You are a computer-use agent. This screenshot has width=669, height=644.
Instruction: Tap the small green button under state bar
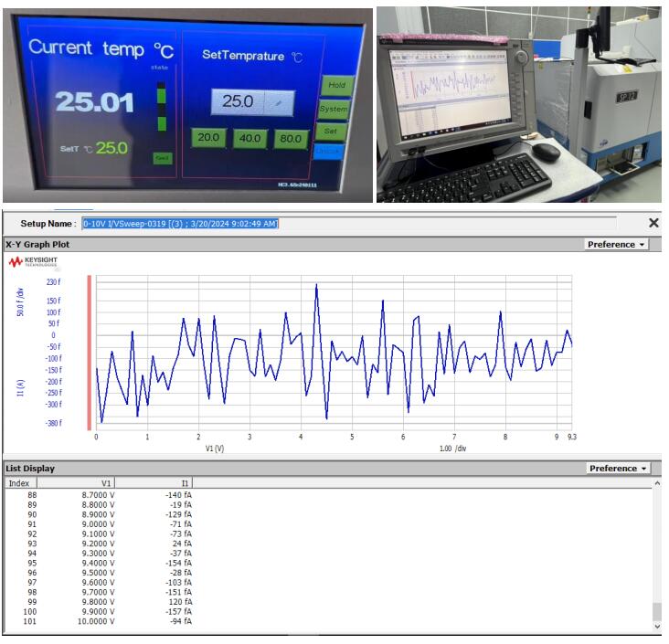[x=163, y=158]
